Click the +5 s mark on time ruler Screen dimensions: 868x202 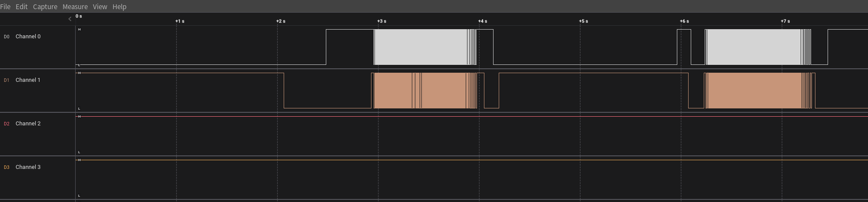click(583, 21)
